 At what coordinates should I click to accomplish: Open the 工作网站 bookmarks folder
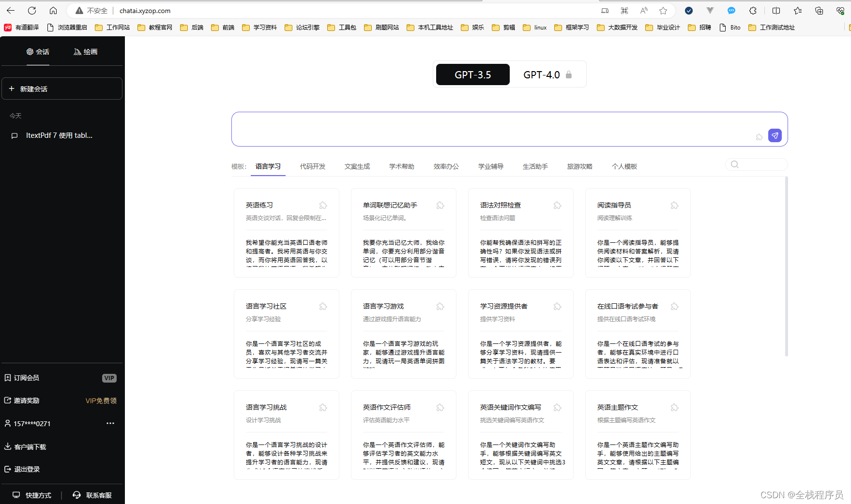(112, 28)
